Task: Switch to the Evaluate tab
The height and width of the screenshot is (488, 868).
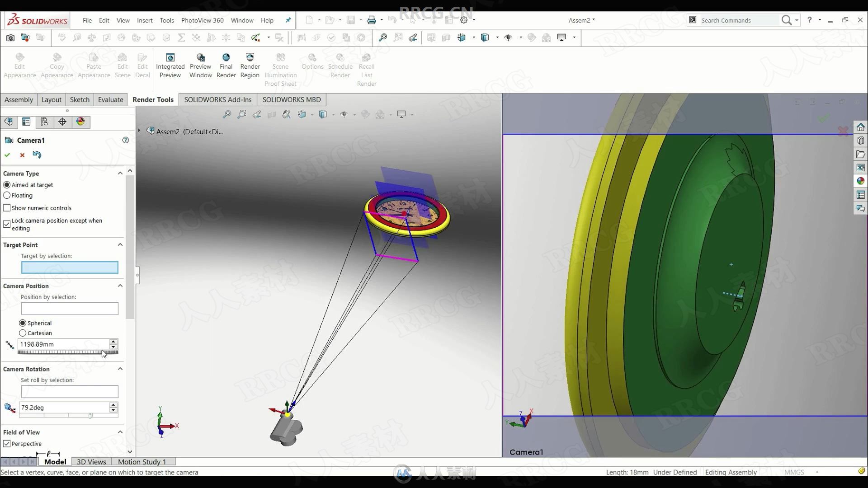Action: [x=110, y=99]
